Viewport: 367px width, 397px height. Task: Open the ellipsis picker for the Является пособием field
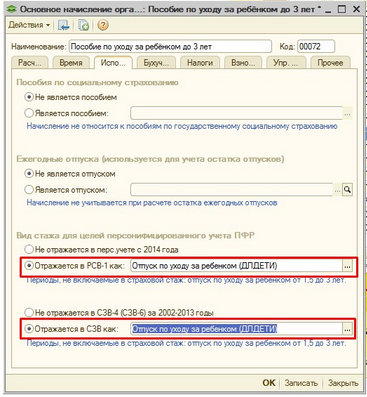pyautogui.click(x=347, y=113)
